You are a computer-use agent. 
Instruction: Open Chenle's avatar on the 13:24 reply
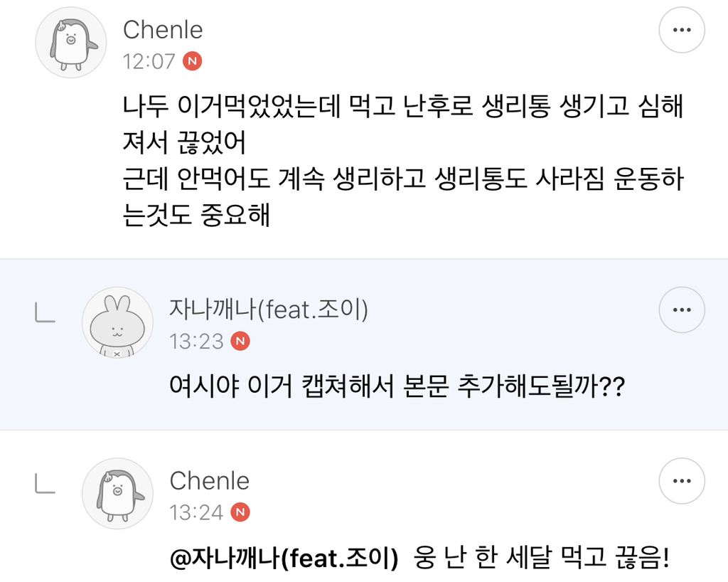(x=117, y=493)
